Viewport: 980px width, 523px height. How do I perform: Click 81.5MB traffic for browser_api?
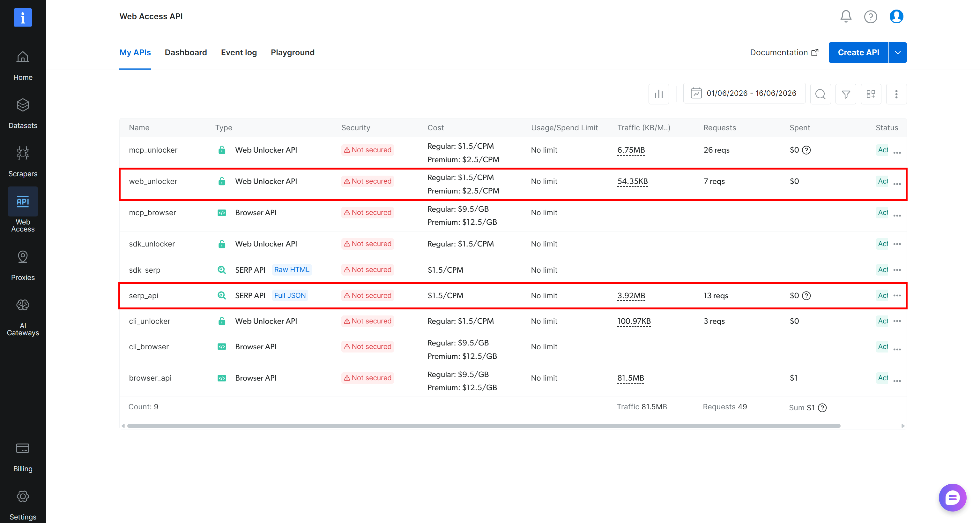click(x=630, y=378)
